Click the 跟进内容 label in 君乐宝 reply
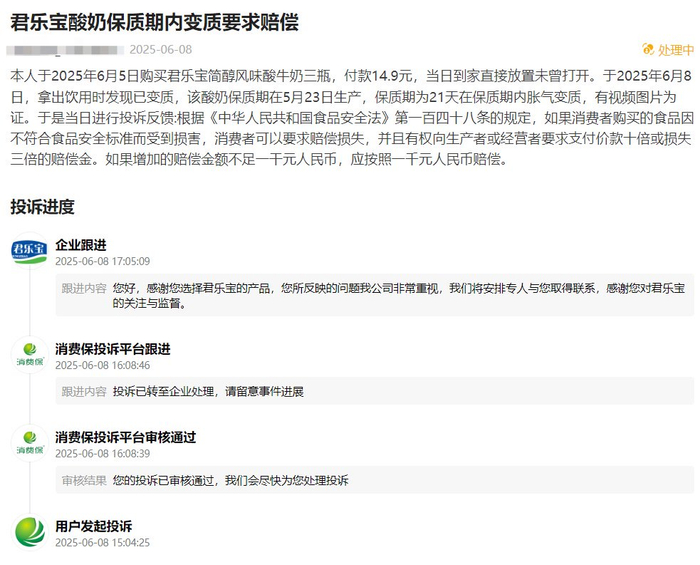Screen dimensions: 700x565 click(84, 288)
